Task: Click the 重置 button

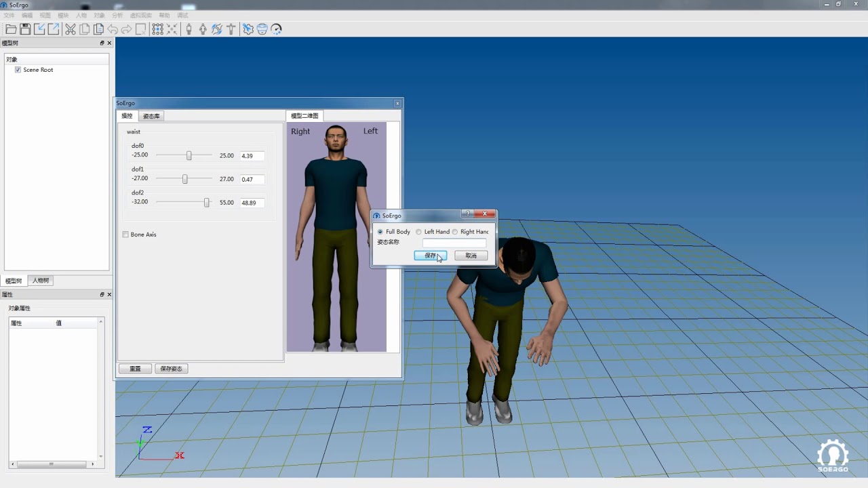Action: point(135,369)
